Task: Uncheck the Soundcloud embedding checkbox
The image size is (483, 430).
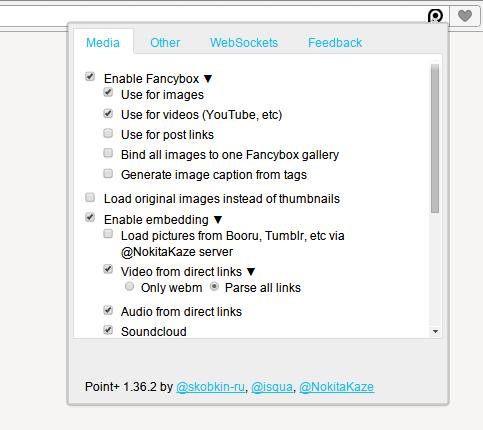Action: coord(108,330)
